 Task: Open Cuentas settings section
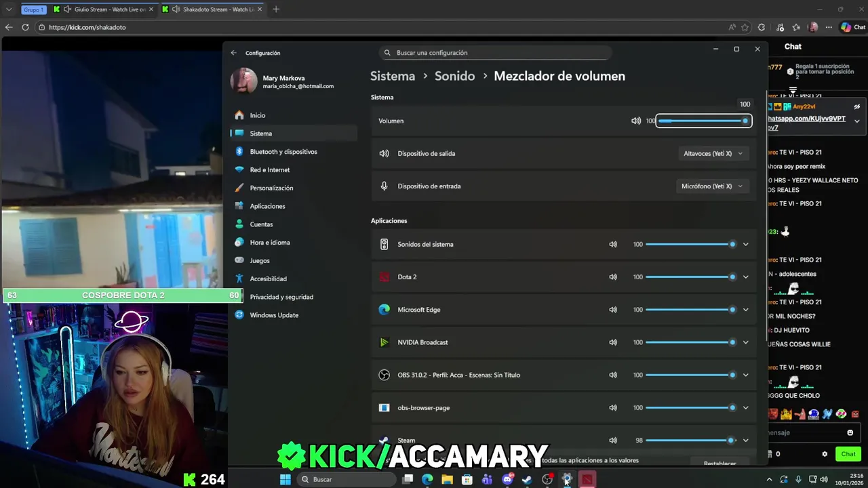294,224
